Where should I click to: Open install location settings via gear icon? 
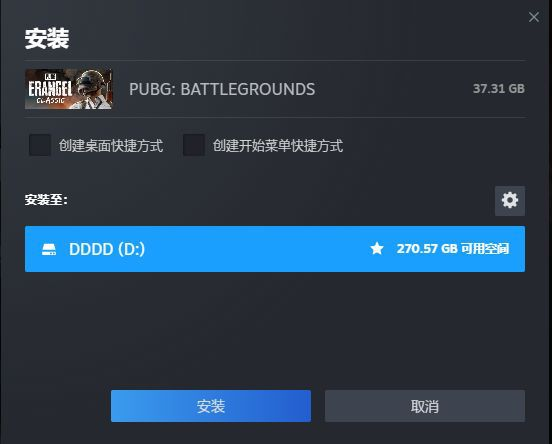510,201
